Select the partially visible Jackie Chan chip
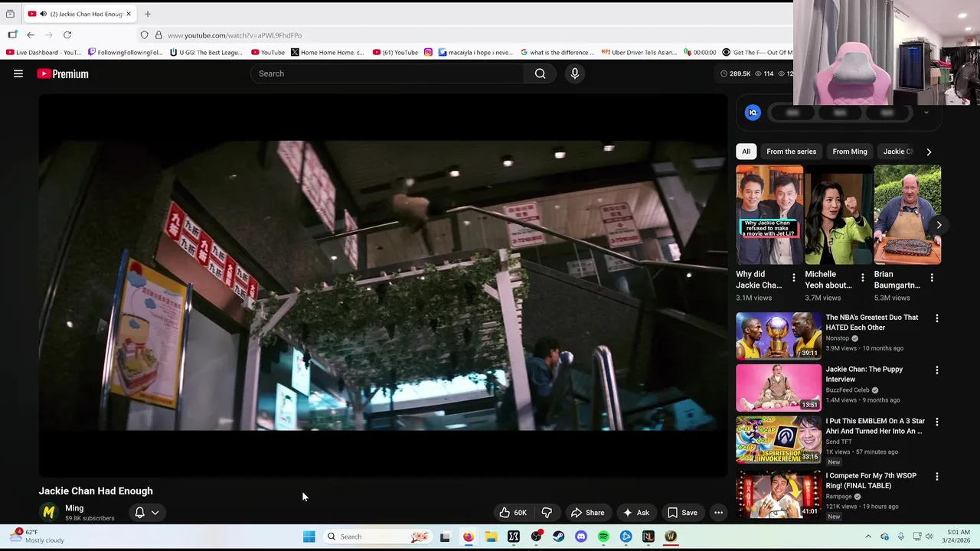Viewport: 980px width, 551px height. tap(897, 152)
